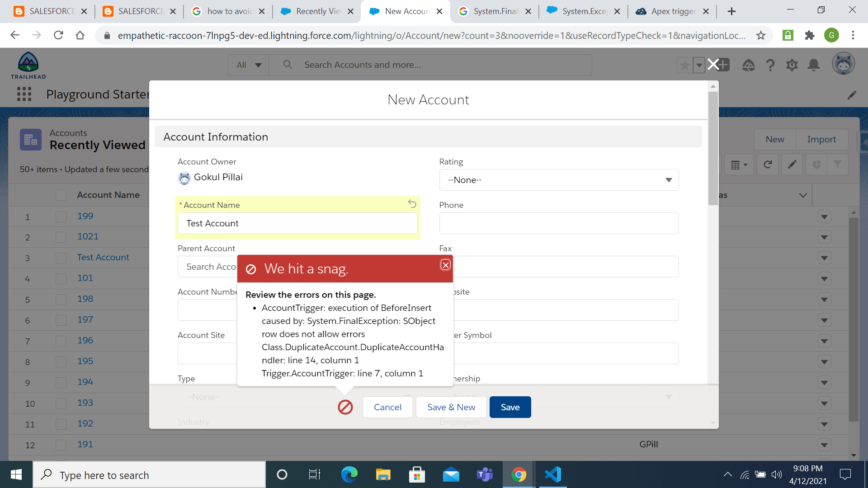Click the Save & New button
Screen dimensions: 868x488
point(451,407)
